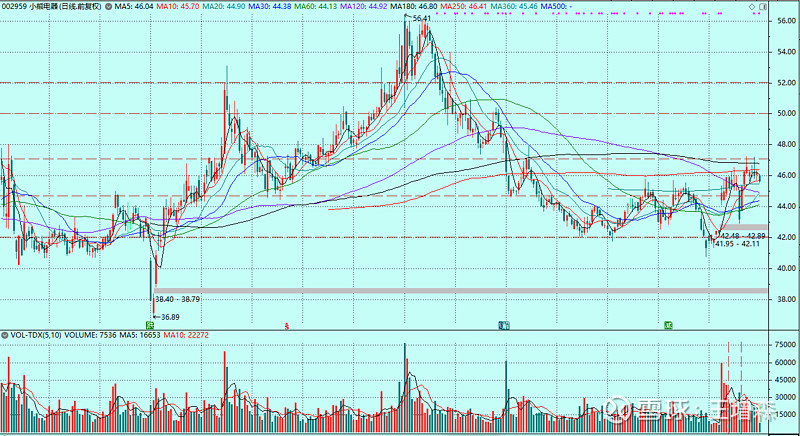
Task: Click the tallest volume bar under the price peak
Action: coord(405,388)
